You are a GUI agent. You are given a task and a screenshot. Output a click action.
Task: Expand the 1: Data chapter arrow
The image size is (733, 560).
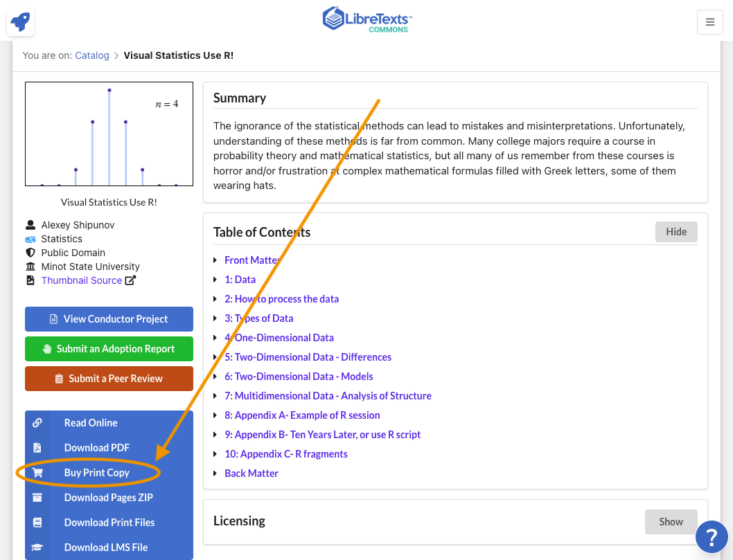coord(216,280)
